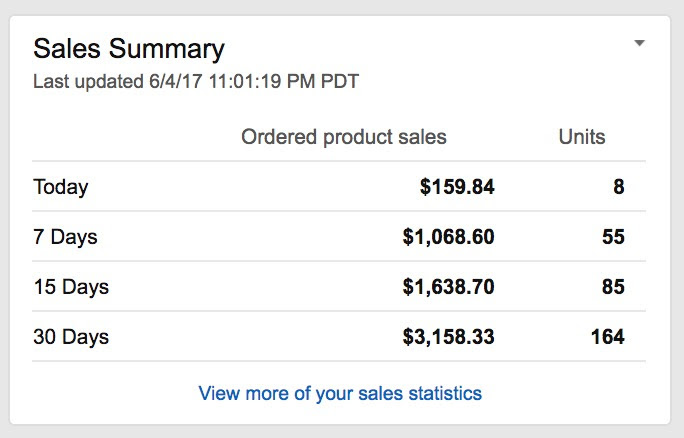Select the 15 Days row label
This screenshot has height=438, width=684.
tap(71, 287)
